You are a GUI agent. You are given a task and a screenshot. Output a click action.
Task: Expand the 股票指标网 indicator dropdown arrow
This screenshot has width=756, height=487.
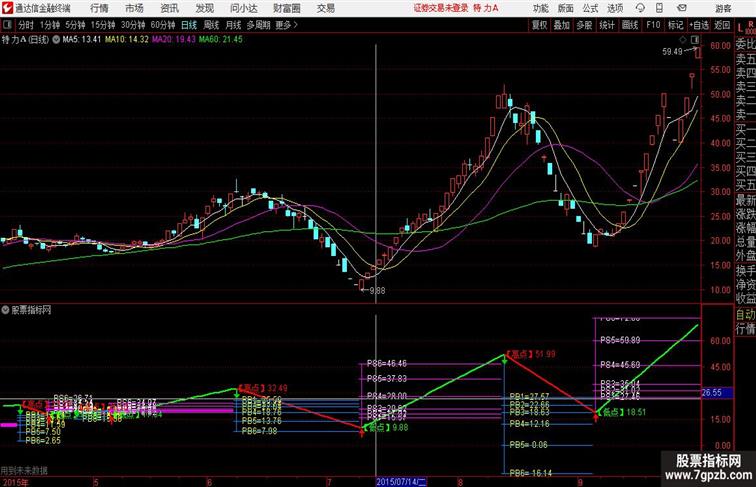pyautogui.click(x=6, y=310)
